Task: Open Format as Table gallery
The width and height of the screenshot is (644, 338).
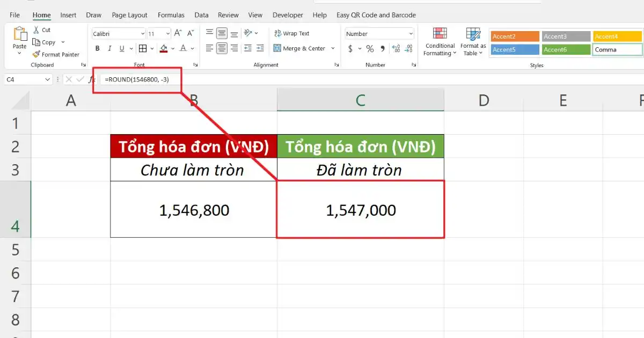Action: (x=473, y=42)
